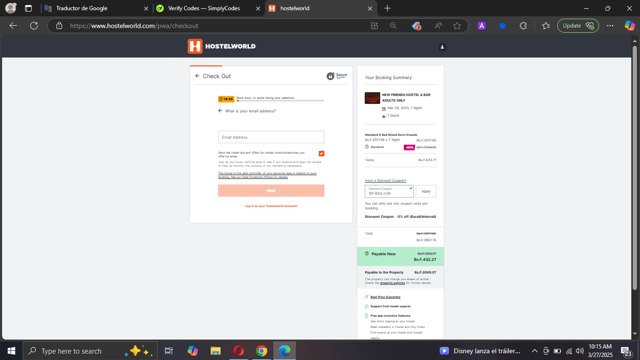This screenshot has height=360, width=640.
Task: Click 'Have a Discount Coupon?' link
Action: 385,180
